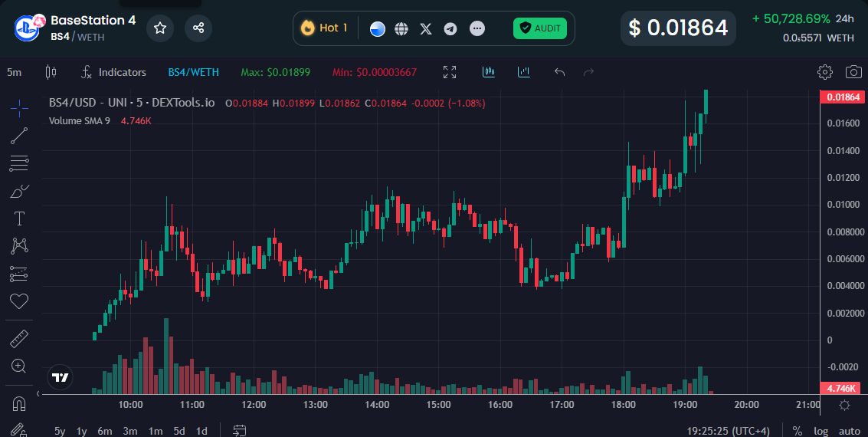Click the BS4/USD chart symbol legend
The image size is (868, 437).
132,103
